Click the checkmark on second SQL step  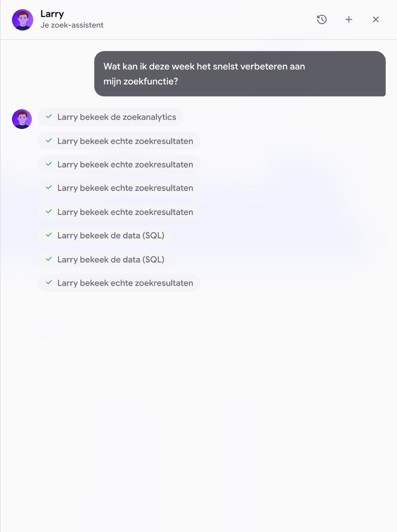(49, 259)
